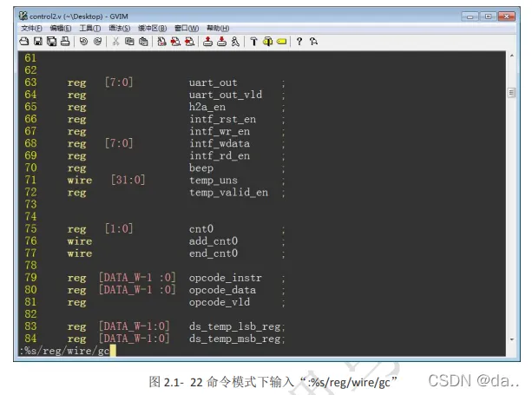This screenshot has width=532, height=395.
Task: Click on 'opcode_data' identifier
Action: 222,290
